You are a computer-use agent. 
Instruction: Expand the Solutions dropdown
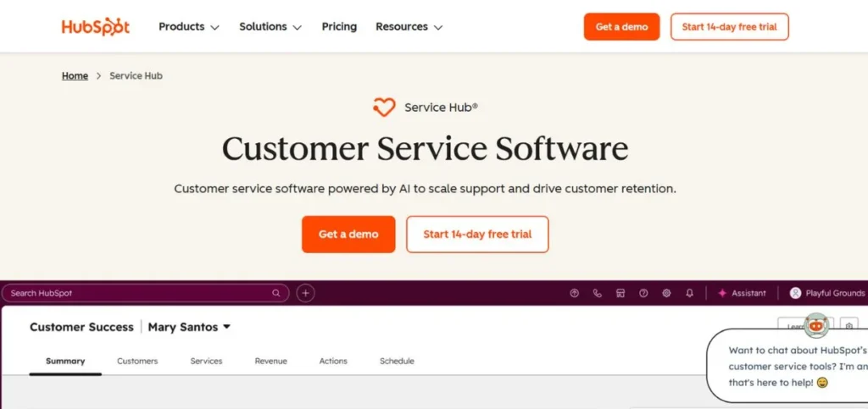[x=270, y=26]
